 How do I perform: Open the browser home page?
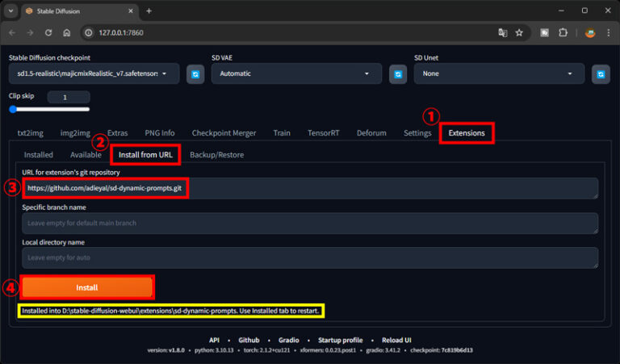tap(67, 33)
